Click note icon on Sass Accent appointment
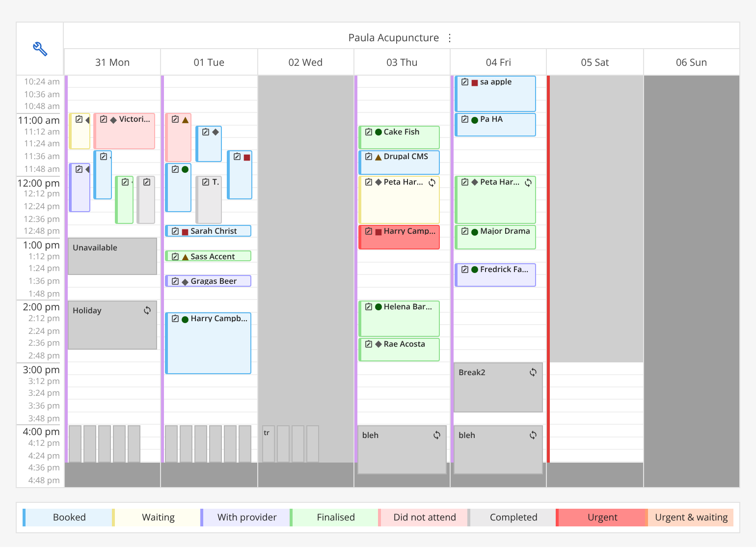This screenshot has width=756, height=548. (175, 256)
